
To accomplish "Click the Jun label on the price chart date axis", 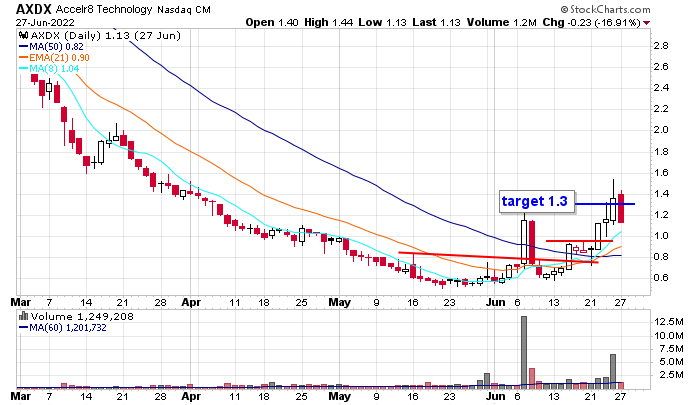I will pos(496,302).
